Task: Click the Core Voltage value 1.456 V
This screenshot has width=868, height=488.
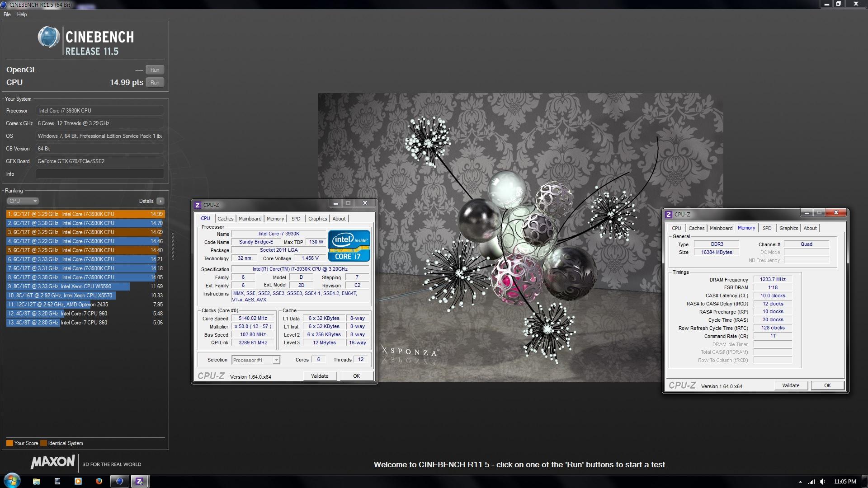Action: click(310, 258)
